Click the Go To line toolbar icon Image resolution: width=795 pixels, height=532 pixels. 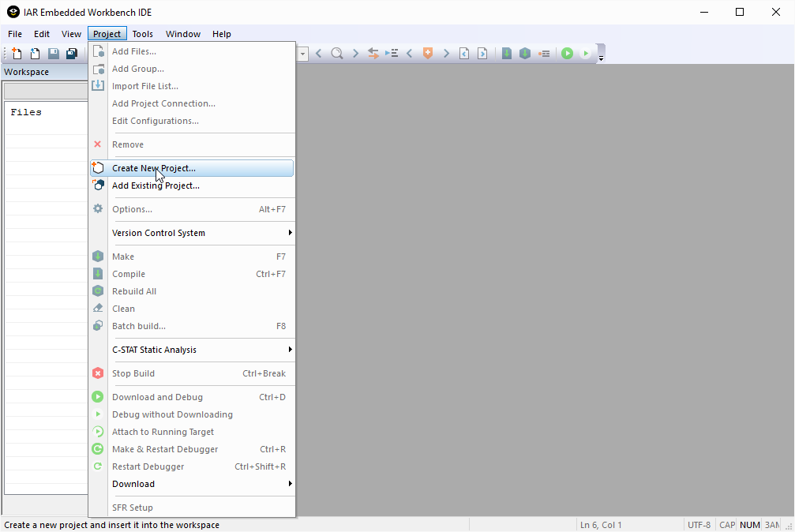click(392, 53)
